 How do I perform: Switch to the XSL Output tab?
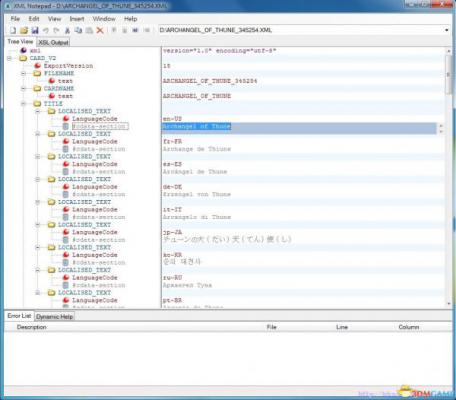point(53,42)
